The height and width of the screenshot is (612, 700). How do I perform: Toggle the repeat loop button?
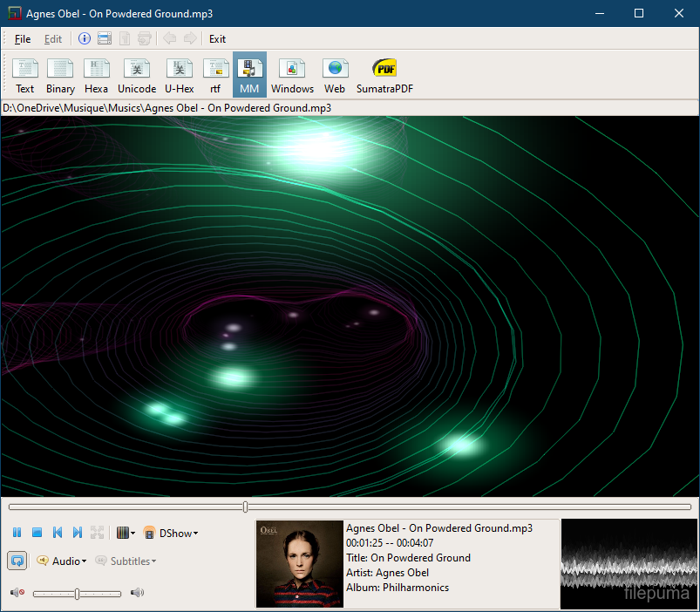tap(17, 561)
